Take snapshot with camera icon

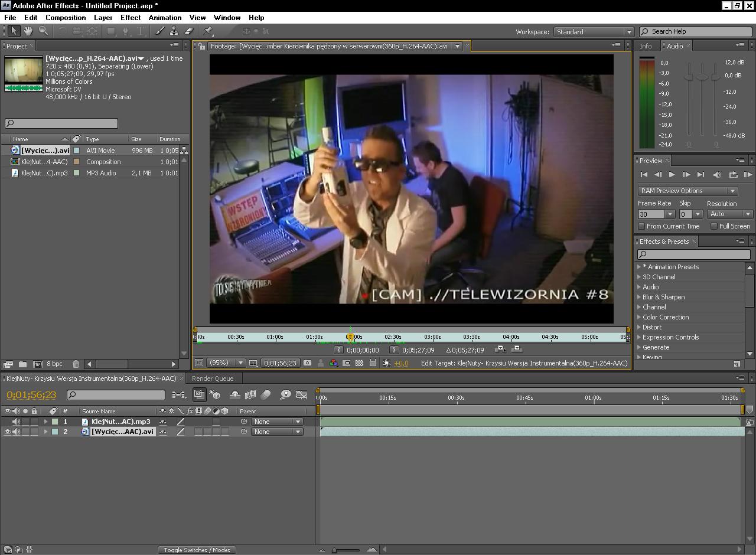coord(307,363)
